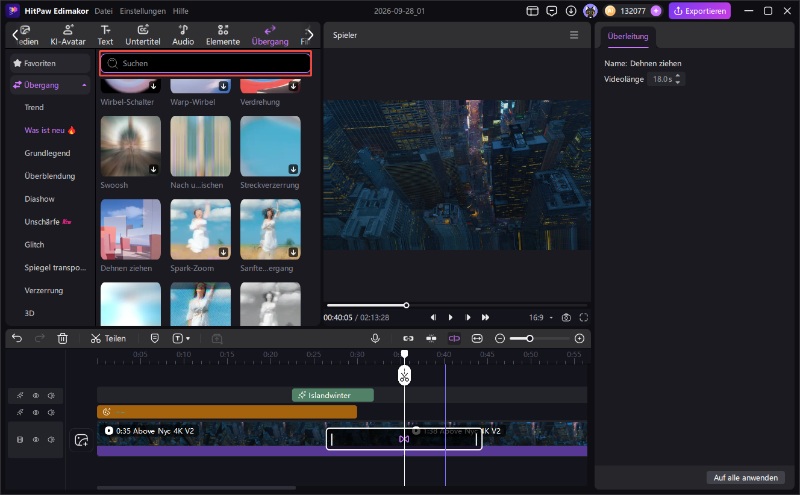Click the Suchen search field
The image size is (800, 495).
[x=205, y=63]
